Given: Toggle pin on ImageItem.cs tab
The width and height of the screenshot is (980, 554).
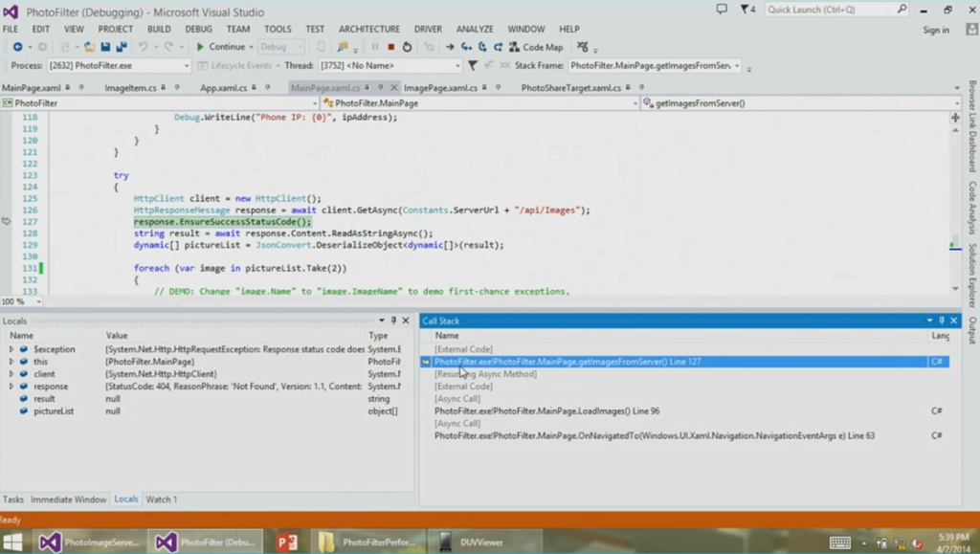Looking at the screenshot, I should point(177,87).
